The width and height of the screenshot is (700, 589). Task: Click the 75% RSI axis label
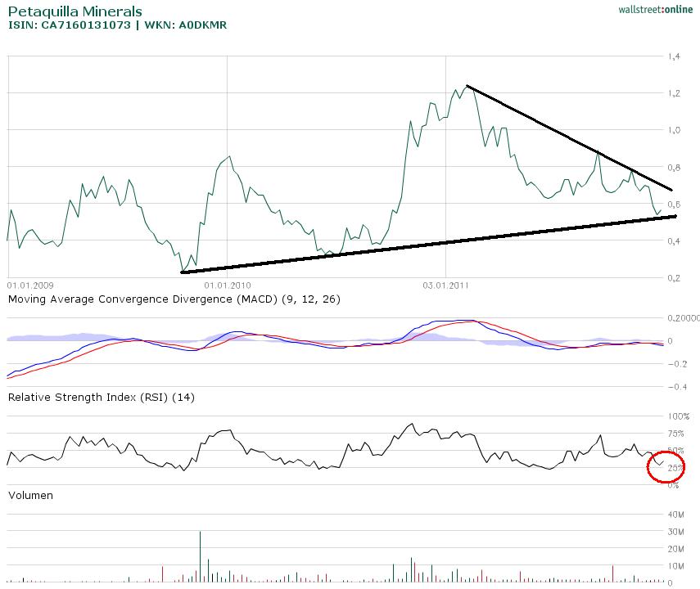(676, 434)
